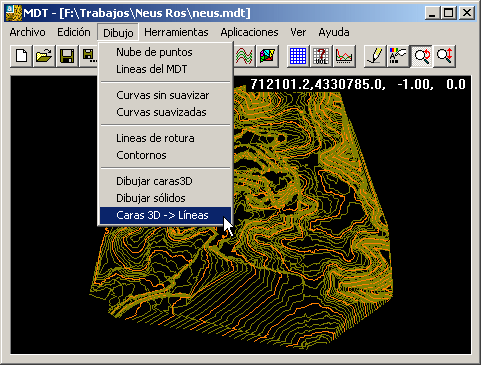Click the blue grid toolbar icon
Viewport: 481px width, 365px height.
(x=298, y=56)
